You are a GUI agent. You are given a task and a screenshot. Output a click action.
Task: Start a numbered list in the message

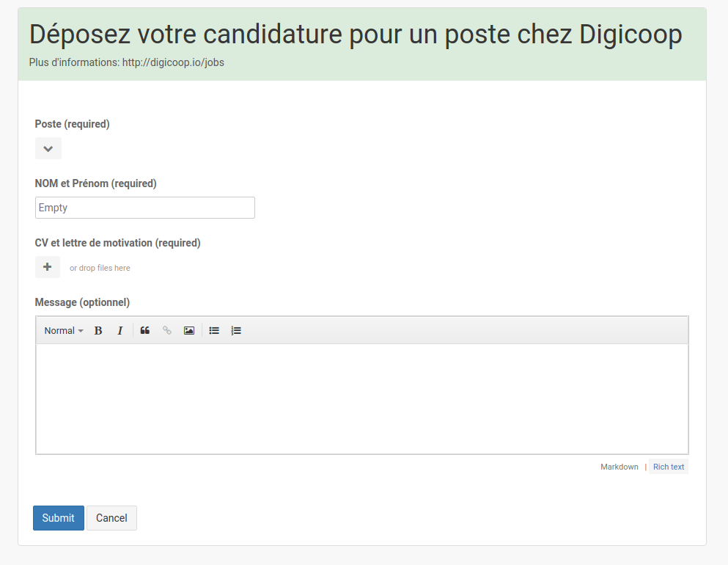[236, 330]
